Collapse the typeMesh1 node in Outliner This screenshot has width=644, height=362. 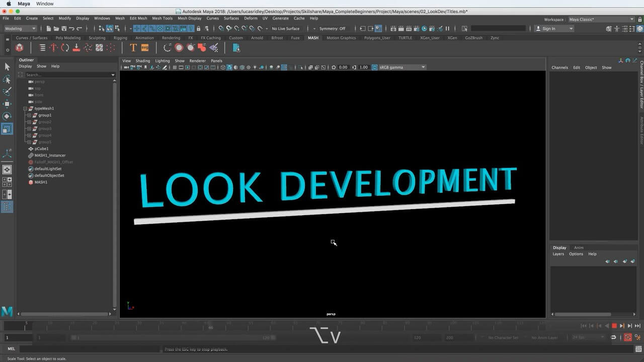[25, 109]
